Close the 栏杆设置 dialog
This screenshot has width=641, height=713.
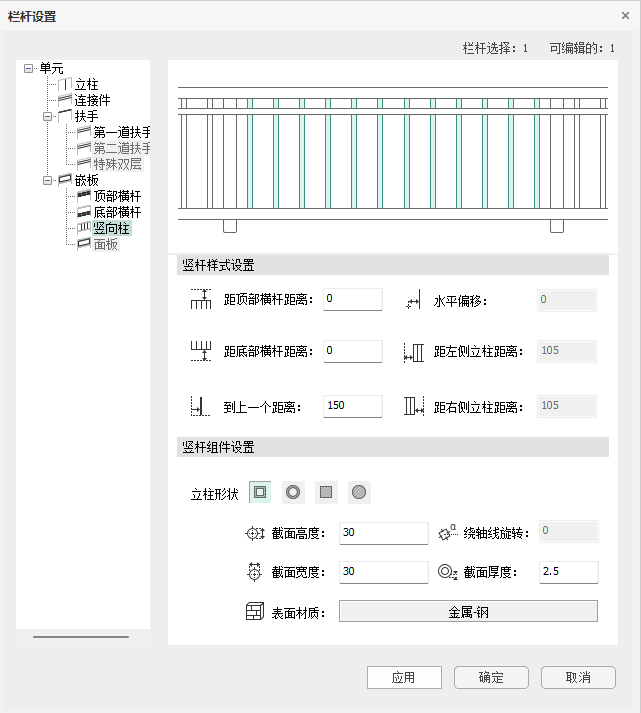coord(626,16)
